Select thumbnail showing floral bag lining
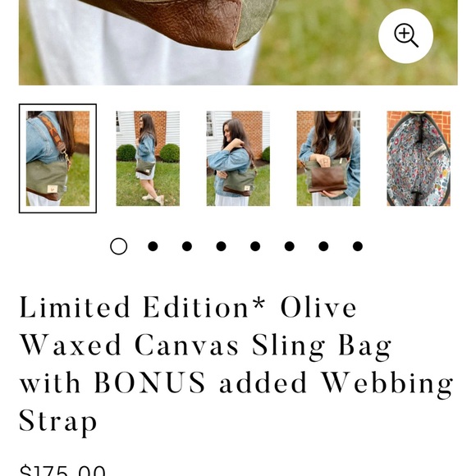 419,158
